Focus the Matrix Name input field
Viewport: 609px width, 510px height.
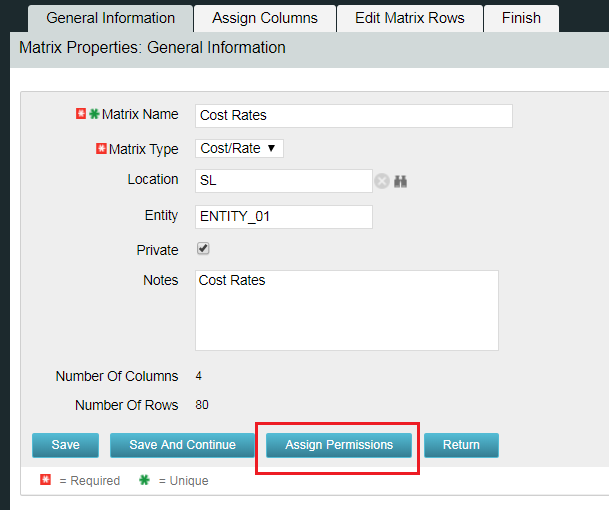click(x=354, y=116)
